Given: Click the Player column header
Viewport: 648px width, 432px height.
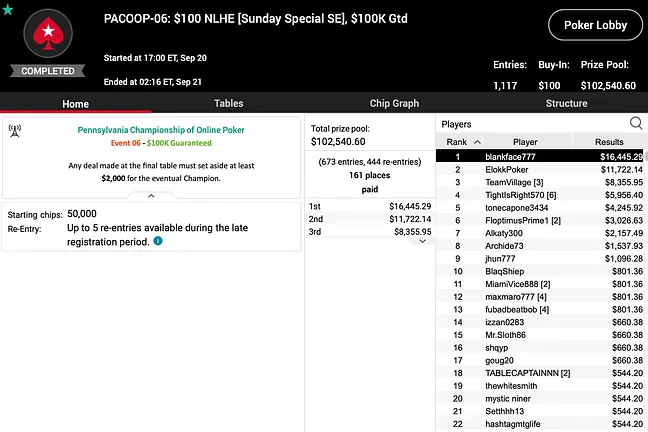Looking at the screenshot, I should click(525, 142).
